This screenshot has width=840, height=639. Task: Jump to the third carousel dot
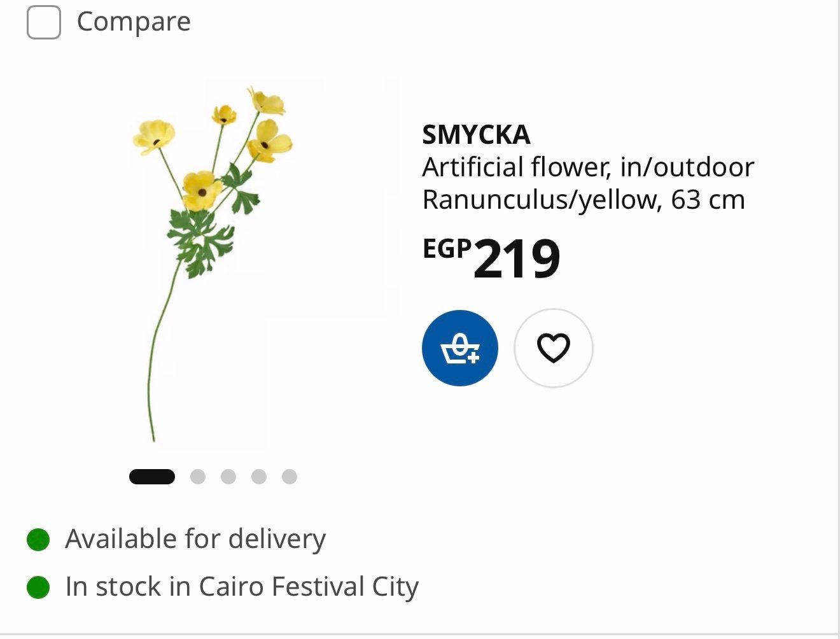click(228, 477)
